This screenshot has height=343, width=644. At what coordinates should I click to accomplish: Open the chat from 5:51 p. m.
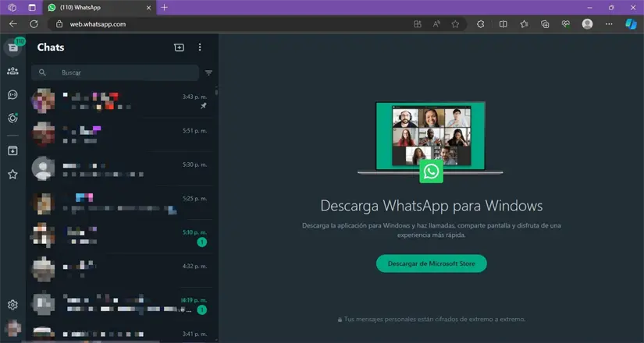tap(122, 135)
